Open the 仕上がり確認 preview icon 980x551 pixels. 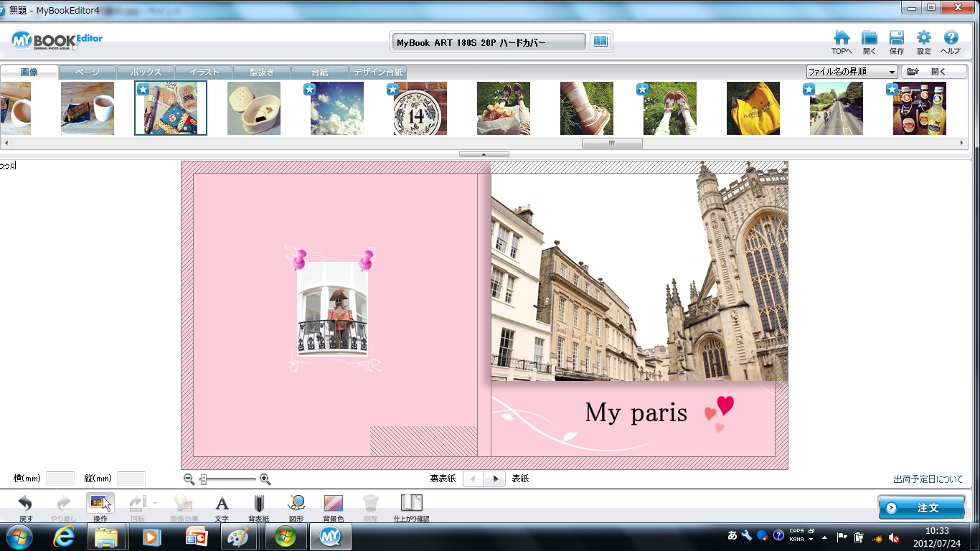point(411,504)
